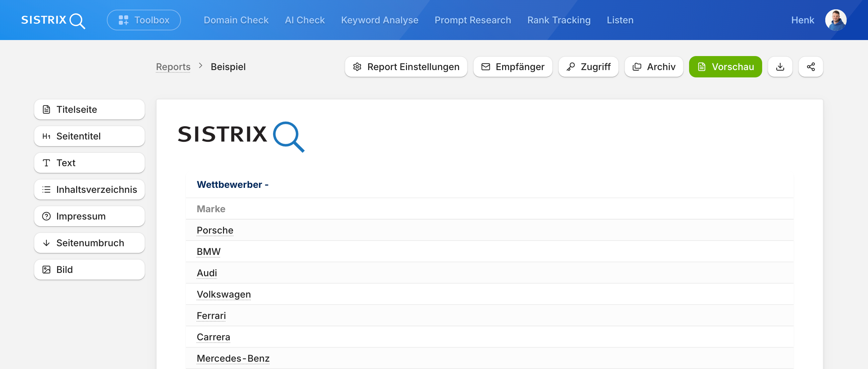Add a Bild element
The width and height of the screenshot is (868, 369).
click(x=89, y=270)
